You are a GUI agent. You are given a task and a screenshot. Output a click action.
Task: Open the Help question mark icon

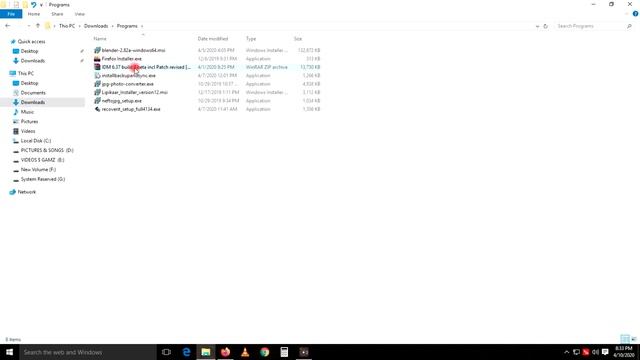[635, 14]
